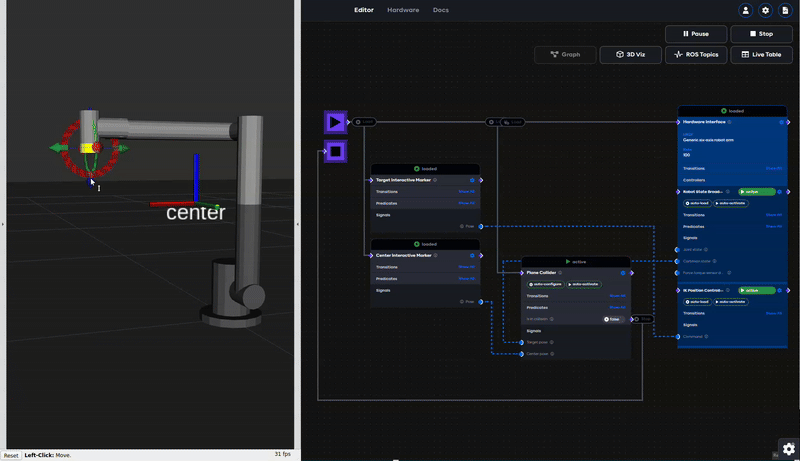Show all Predicates of Center Interactive Marker
800x461 pixels.
click(x=466, y=278)
